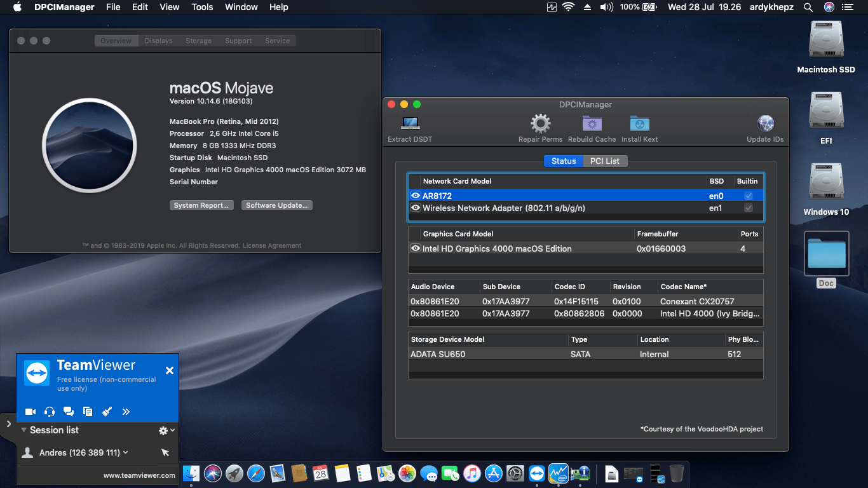The height and width of the screenshot is (488, 868).
Task: Open Messages from the Dock
Action: click(x=429, y=473)
